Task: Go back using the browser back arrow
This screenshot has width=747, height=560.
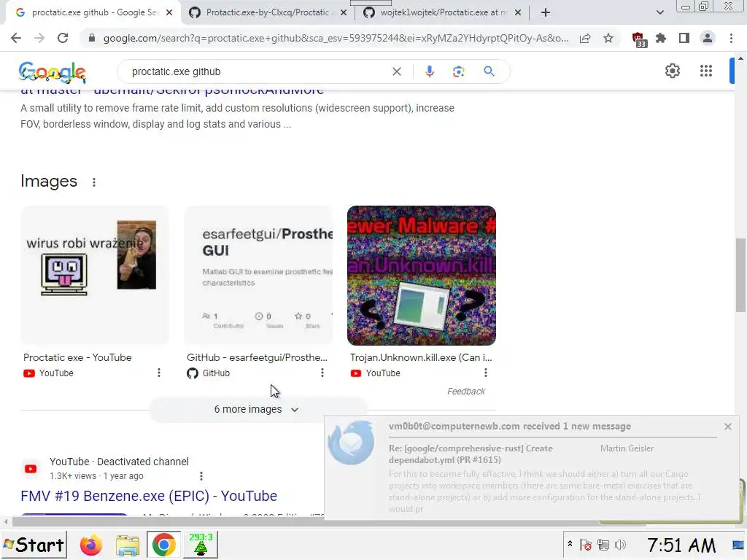Action: (x=16, y=38)
